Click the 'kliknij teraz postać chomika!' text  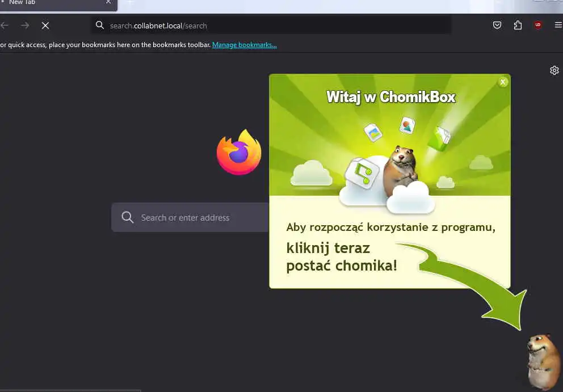tap(342, 257)
